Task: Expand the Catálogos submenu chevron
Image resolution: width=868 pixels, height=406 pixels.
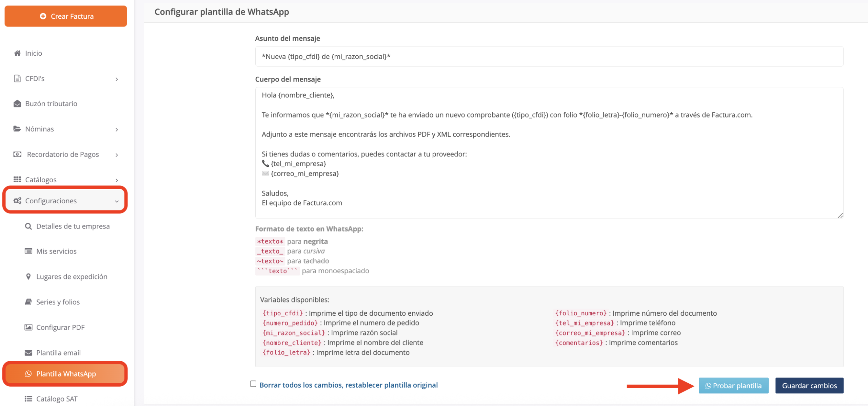Action: click(117, 180)
